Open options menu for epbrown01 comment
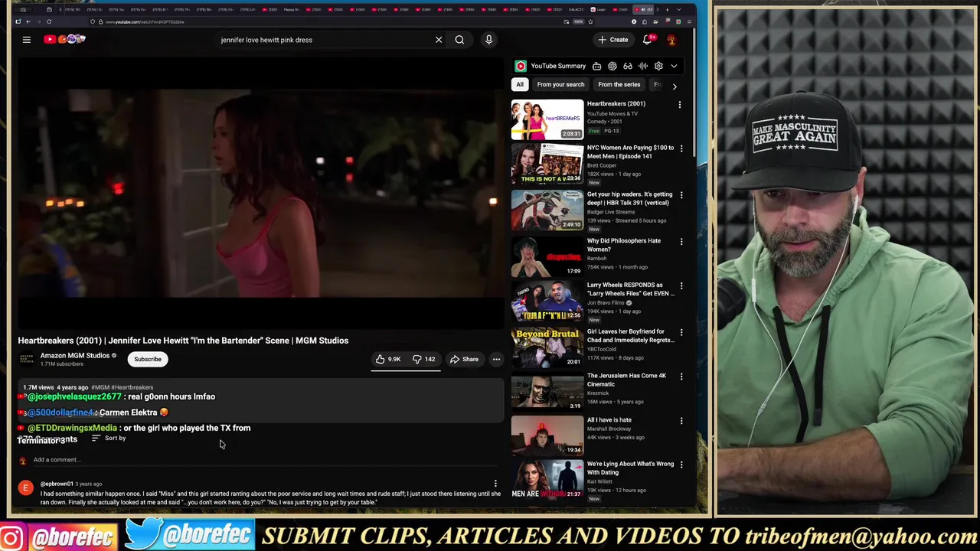 [495, 484]
